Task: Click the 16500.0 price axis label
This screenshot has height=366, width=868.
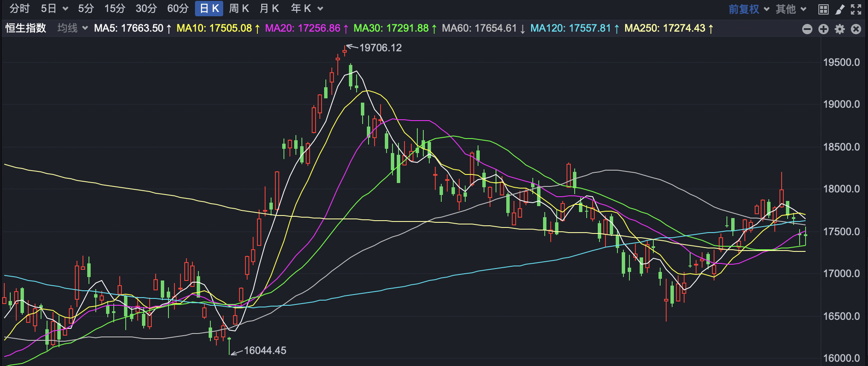Action: pos(841,316)
